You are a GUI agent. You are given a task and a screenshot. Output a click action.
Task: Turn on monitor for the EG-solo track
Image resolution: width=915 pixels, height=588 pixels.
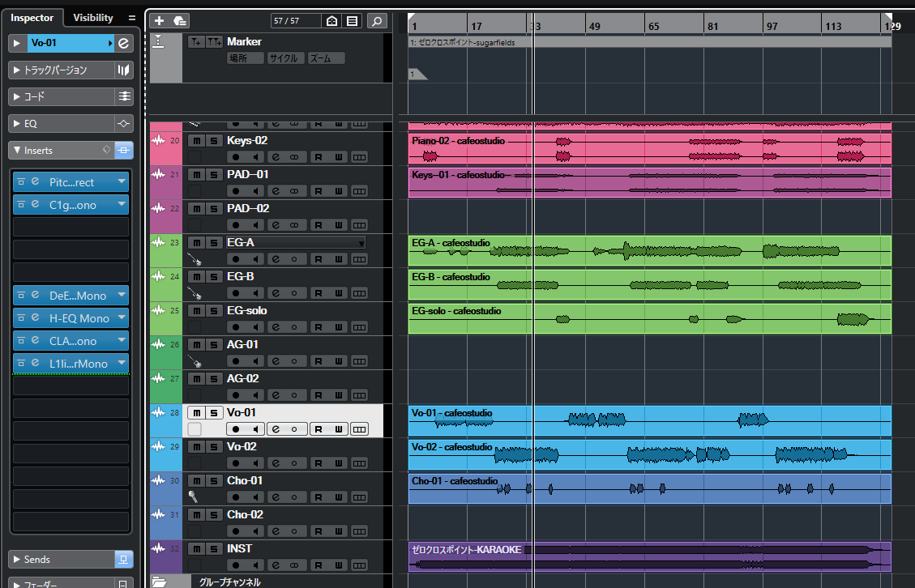(x=255, y=326)
